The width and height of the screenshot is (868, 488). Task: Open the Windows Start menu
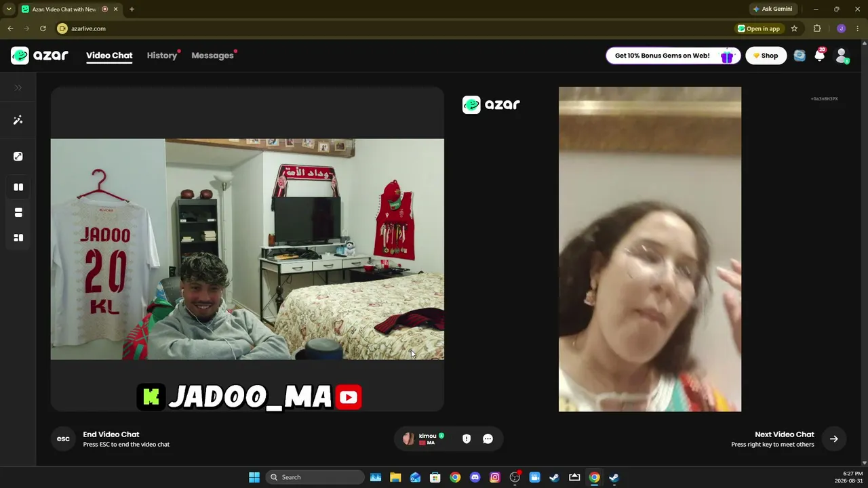[254, 477]
